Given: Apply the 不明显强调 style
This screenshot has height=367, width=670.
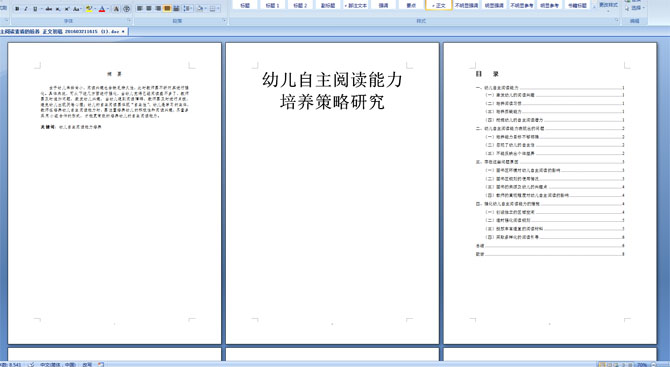Looking at the screenshot, I should (467, 5).
